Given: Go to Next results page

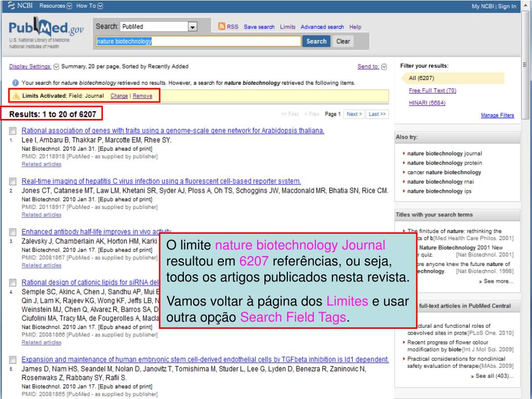Looking at the screenshot, I should click(354, 114).
